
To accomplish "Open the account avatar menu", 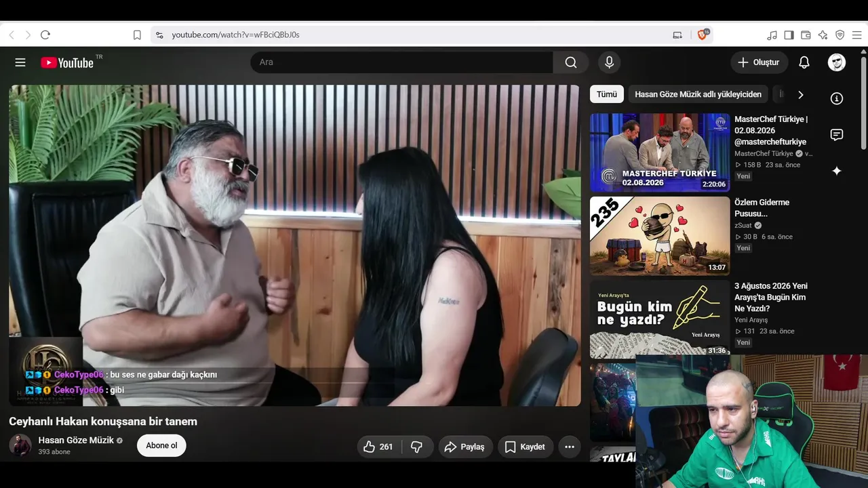I will tap(837, 62).
